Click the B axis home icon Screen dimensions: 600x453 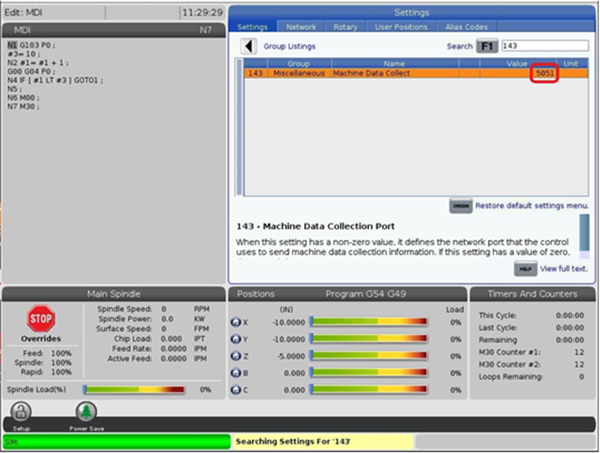[235, 373]
